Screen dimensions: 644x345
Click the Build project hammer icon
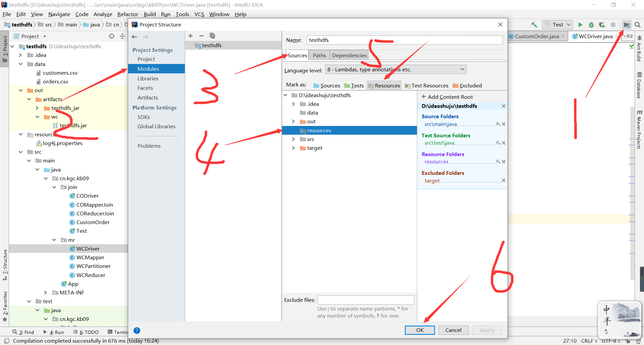pos(534,25)
